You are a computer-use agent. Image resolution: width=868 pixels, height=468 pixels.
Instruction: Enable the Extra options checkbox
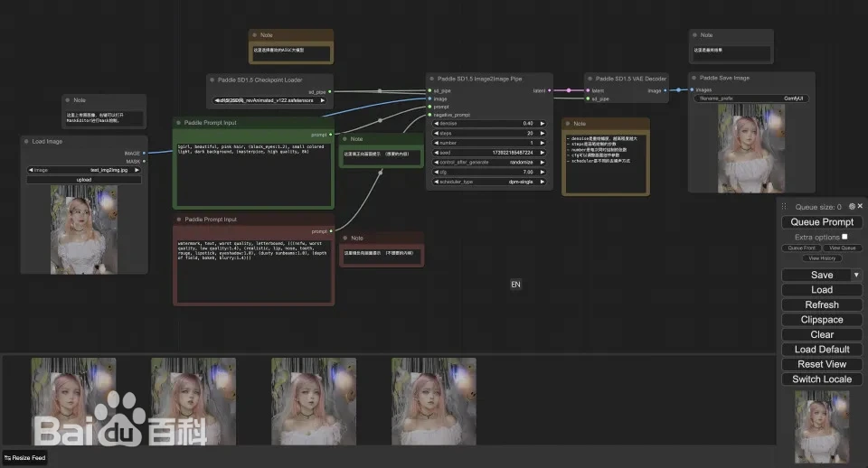pos(844,237)
